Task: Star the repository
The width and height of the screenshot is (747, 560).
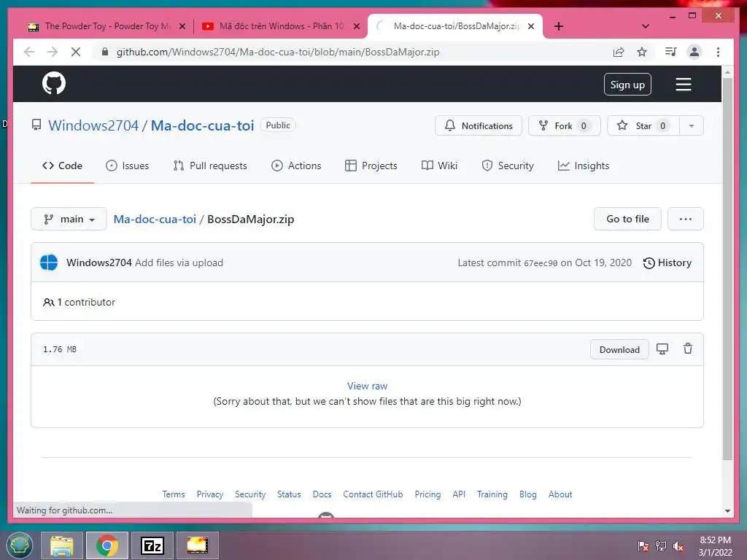Action: click(643, 125)
